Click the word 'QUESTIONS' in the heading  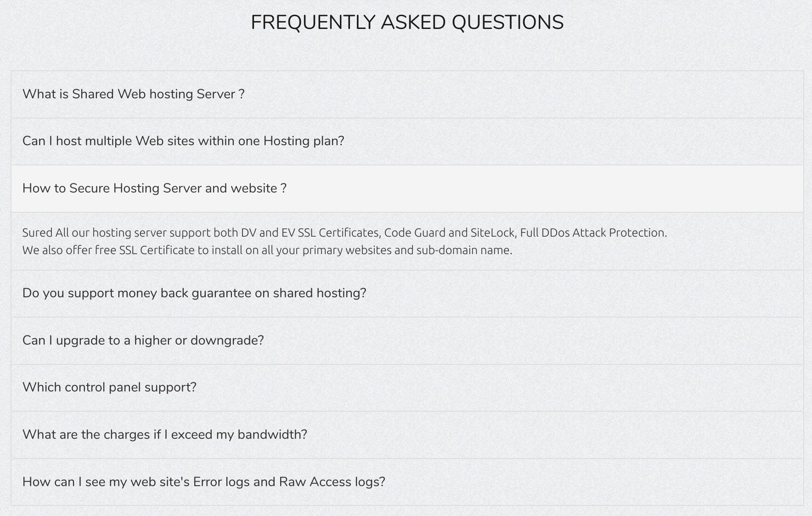[x=507, y=23]
